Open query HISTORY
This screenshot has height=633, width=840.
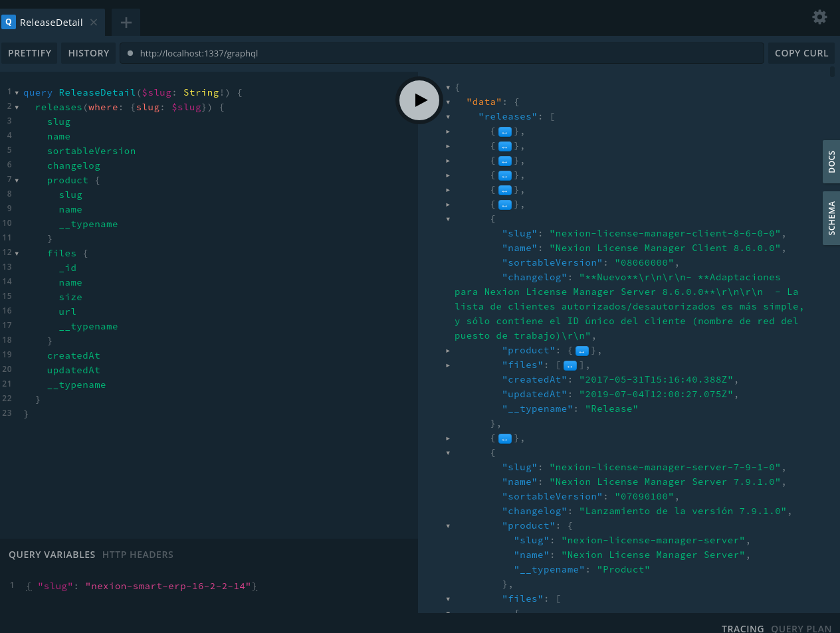[88, 53]
